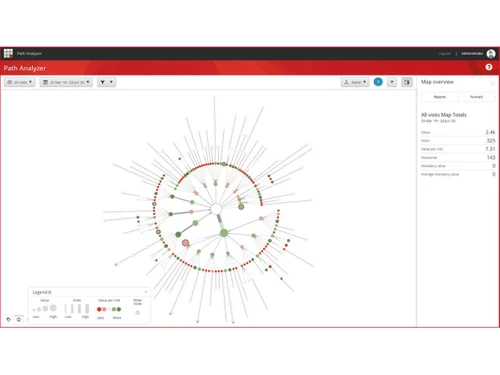Toggle the legend visibility eye icon
This screenshot has width=500, height=375.
click(x=19, y=319)
